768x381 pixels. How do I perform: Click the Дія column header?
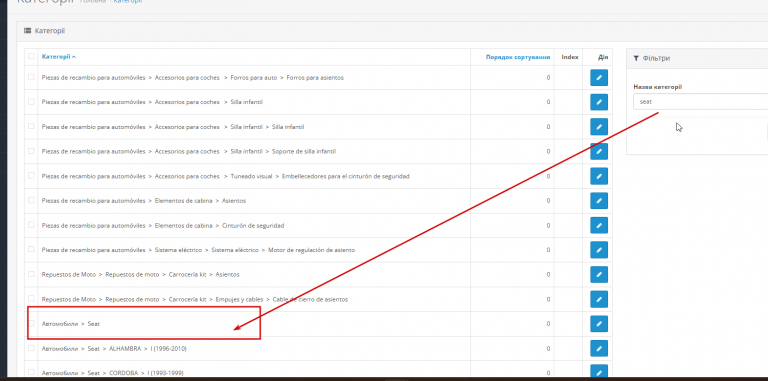tap(602, 57)
